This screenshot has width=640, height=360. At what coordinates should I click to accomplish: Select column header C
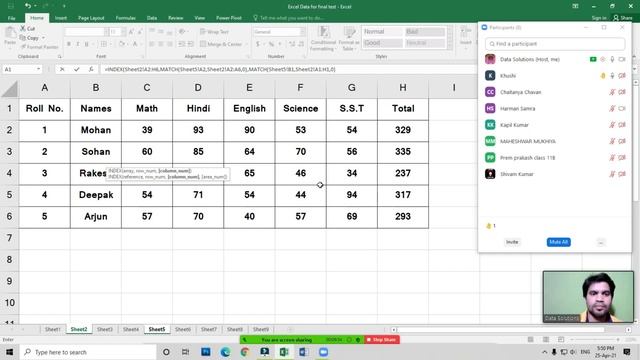(x=147, y=88)
